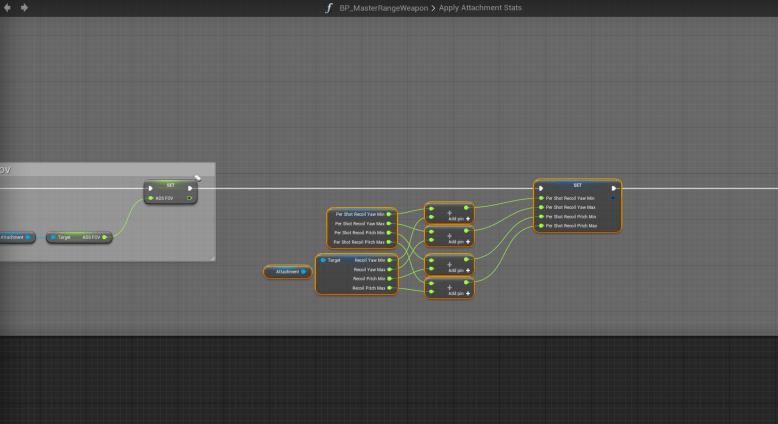Click the comment box resize handle corner
The image size is (778, 424).
[x=213, y=259]
